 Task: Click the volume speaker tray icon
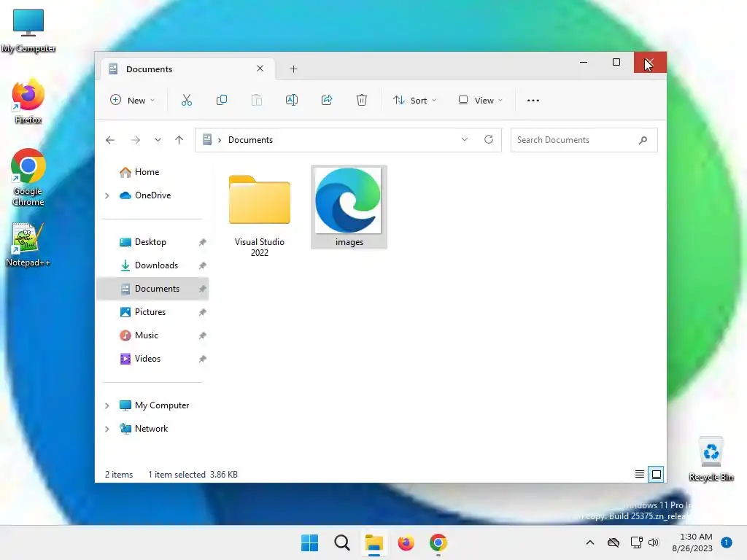654,542
